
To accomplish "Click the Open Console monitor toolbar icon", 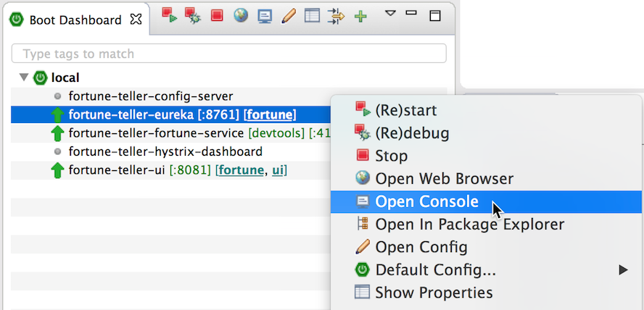I will [x=265, y=16].
